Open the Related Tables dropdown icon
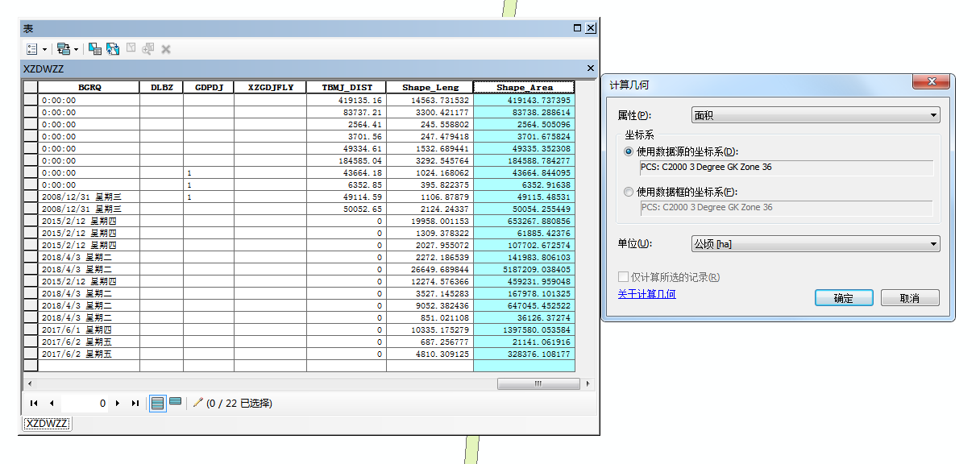 pos(64,49)
